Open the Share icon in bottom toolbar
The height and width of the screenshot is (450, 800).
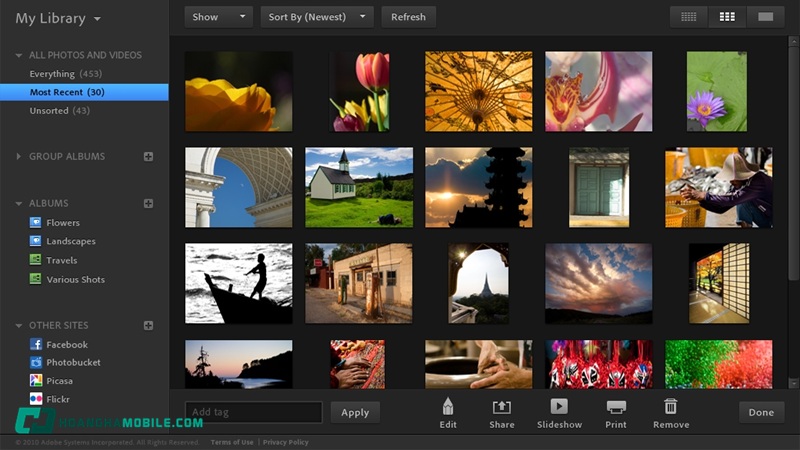(502, 406)
